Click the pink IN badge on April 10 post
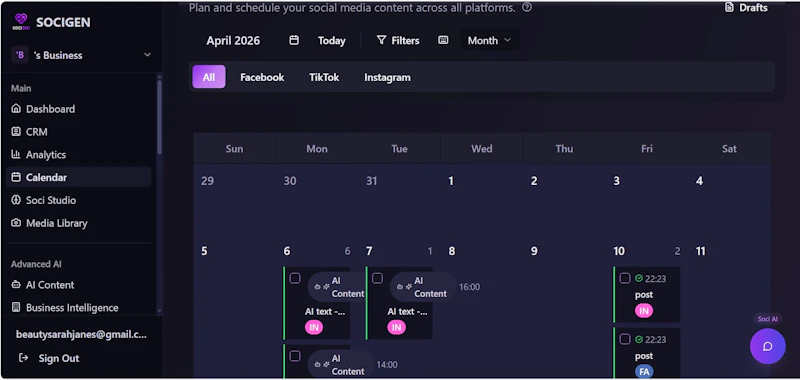 pos(644,311)
